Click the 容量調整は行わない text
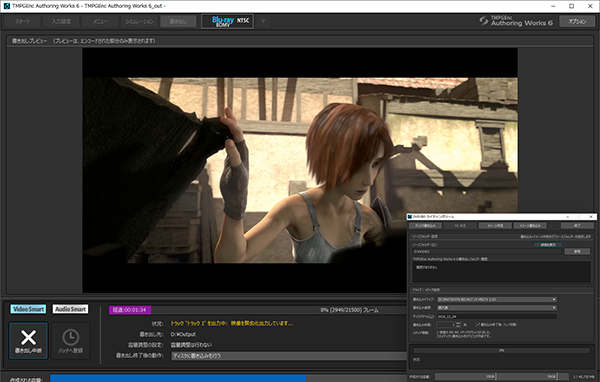Screen dimensions: 600x382 191,345
